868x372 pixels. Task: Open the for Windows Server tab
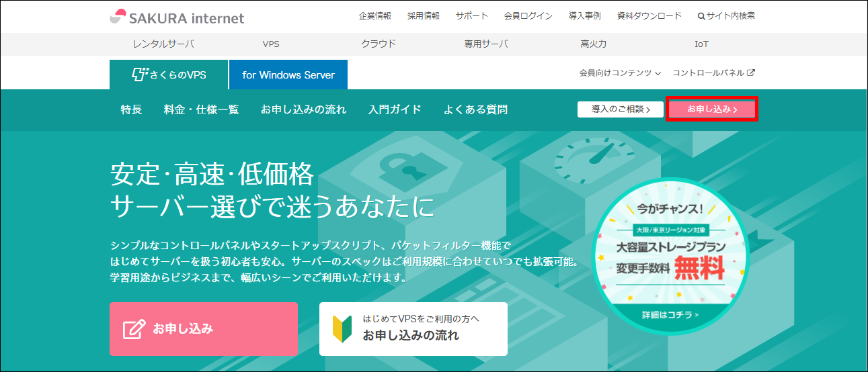288,75
